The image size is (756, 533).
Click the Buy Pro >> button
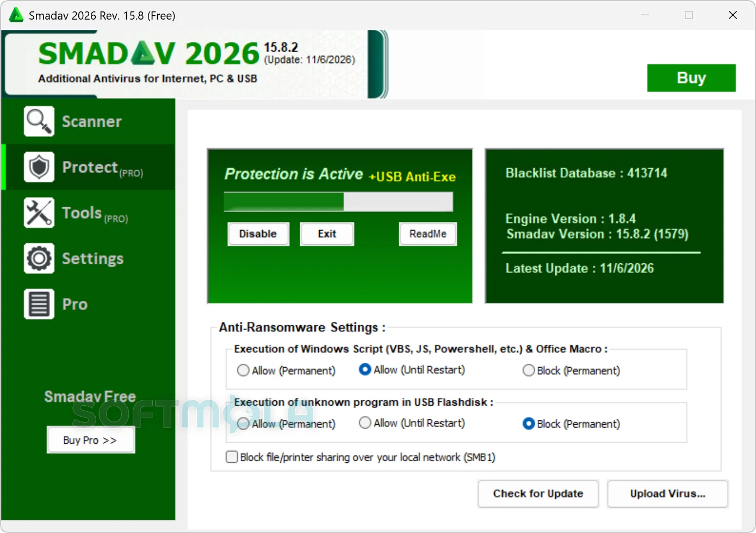tap(90, 440)
